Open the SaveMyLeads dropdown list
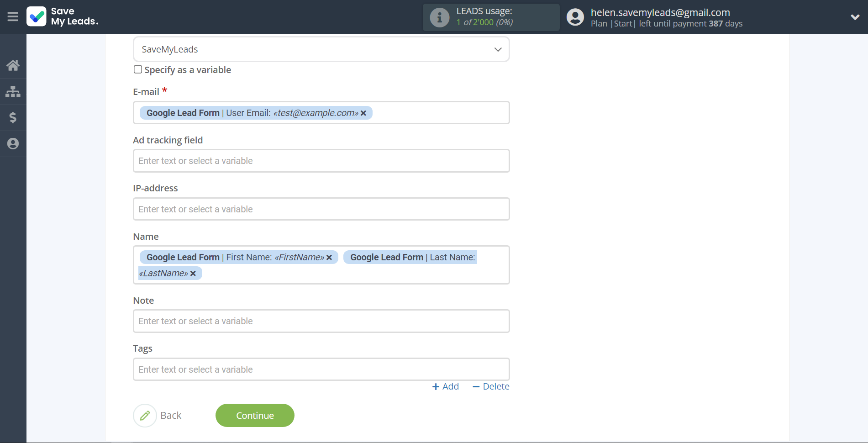Screen dimensions: 868x443 (x=321, y=49)
